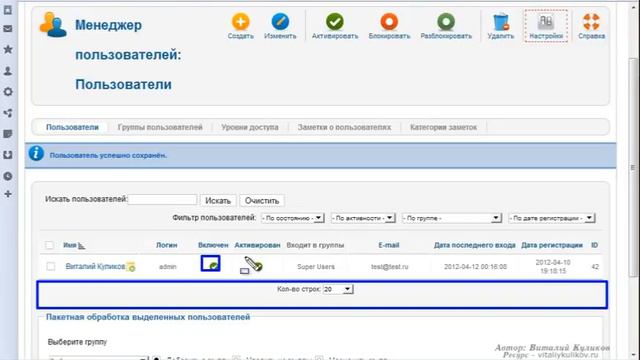Open the По состоянию filter dropdown
The height and width of the screenshot is (360, 640).
(x=293, y=218)
